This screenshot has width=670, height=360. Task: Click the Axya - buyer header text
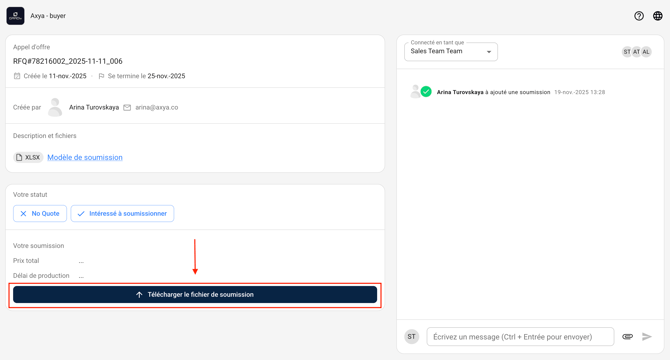[48, 16]
